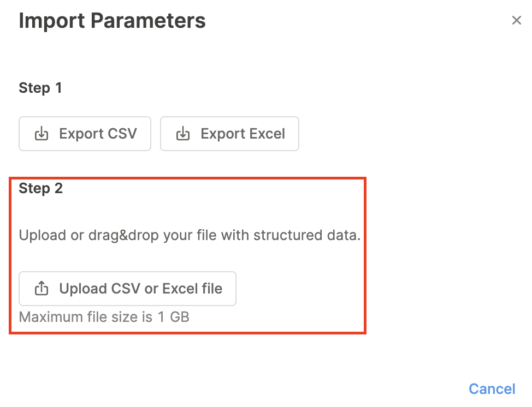
Task: Click the maximum file size notice
Action: coord(104,316)
